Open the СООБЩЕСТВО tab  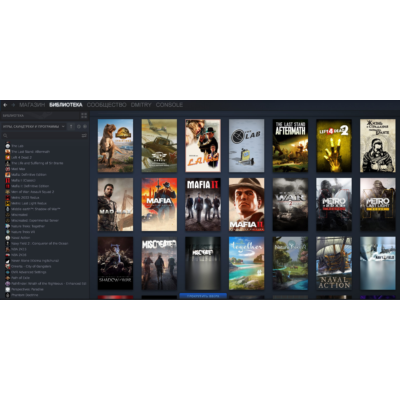tap(106, 105)
